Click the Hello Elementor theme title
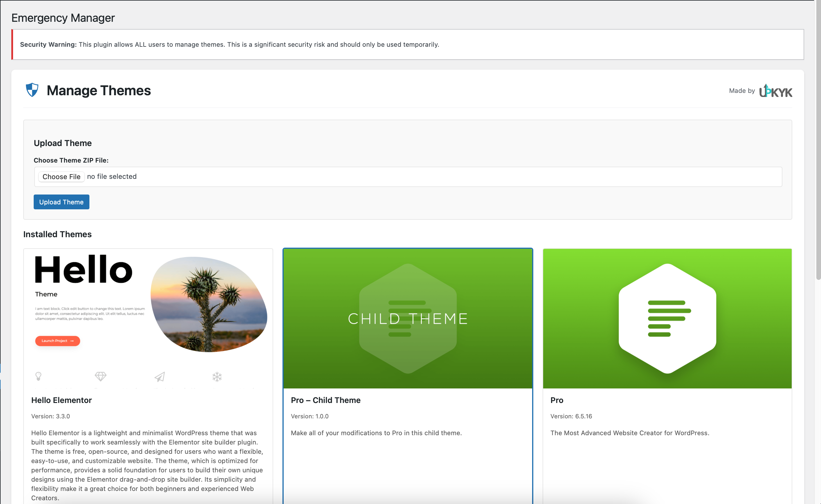The width and height of the screenshot is (821, 504). pos(61,400)
